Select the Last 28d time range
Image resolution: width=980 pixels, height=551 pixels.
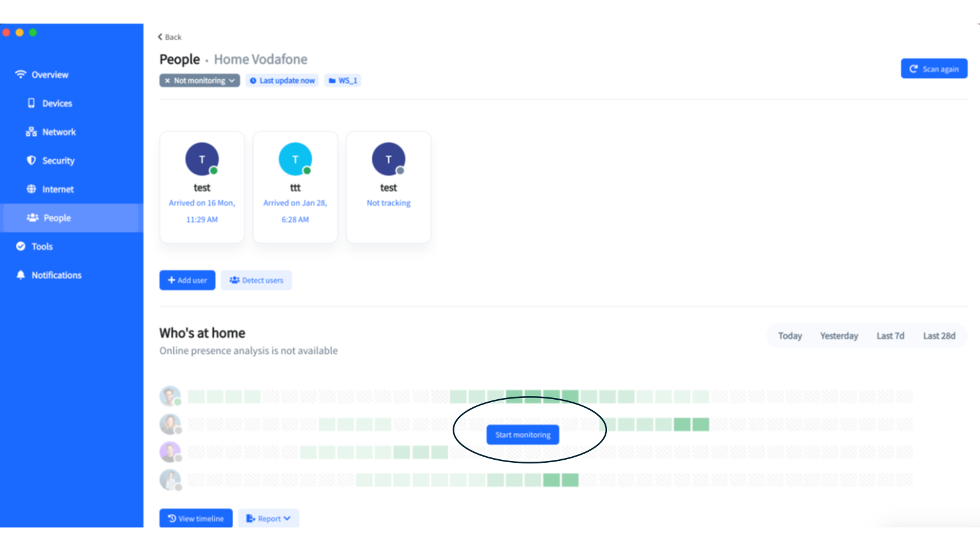[938, 336]
